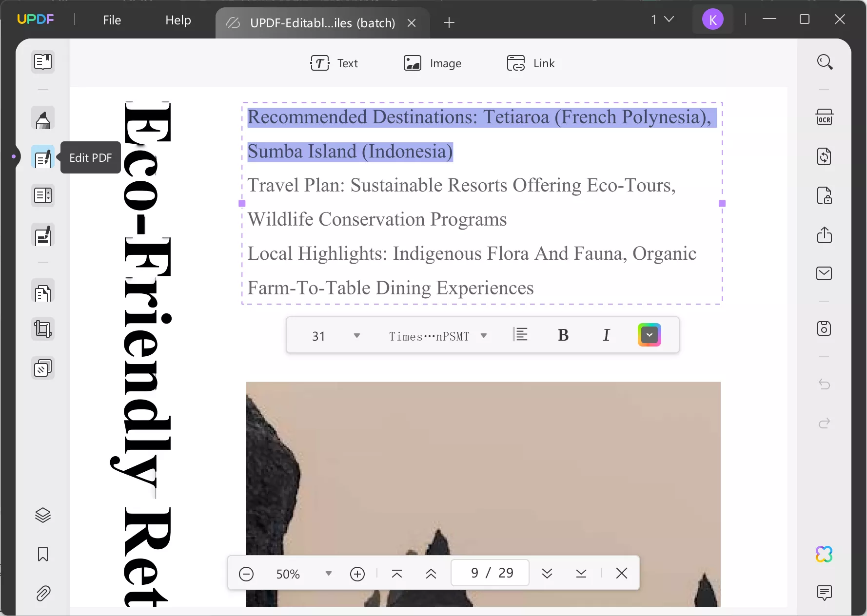Open the Help menu
This screenshot has height=616, width=867.
pos(178,20)
